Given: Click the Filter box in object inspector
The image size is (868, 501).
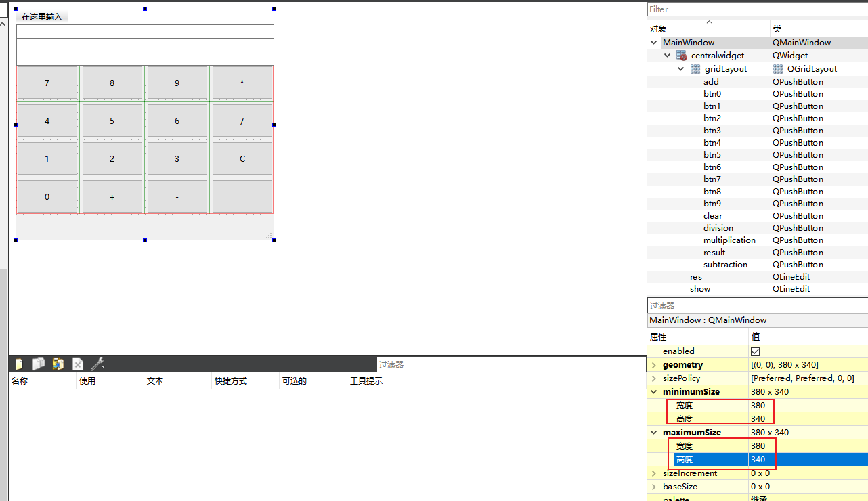Looking at the screenshot, I should pos(757,9).
